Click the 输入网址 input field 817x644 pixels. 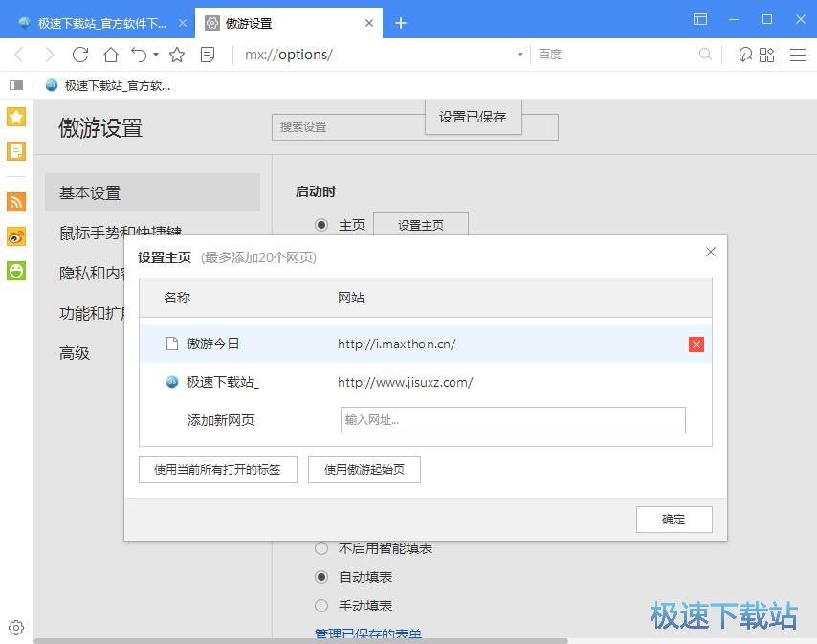(x=513, y=420)
